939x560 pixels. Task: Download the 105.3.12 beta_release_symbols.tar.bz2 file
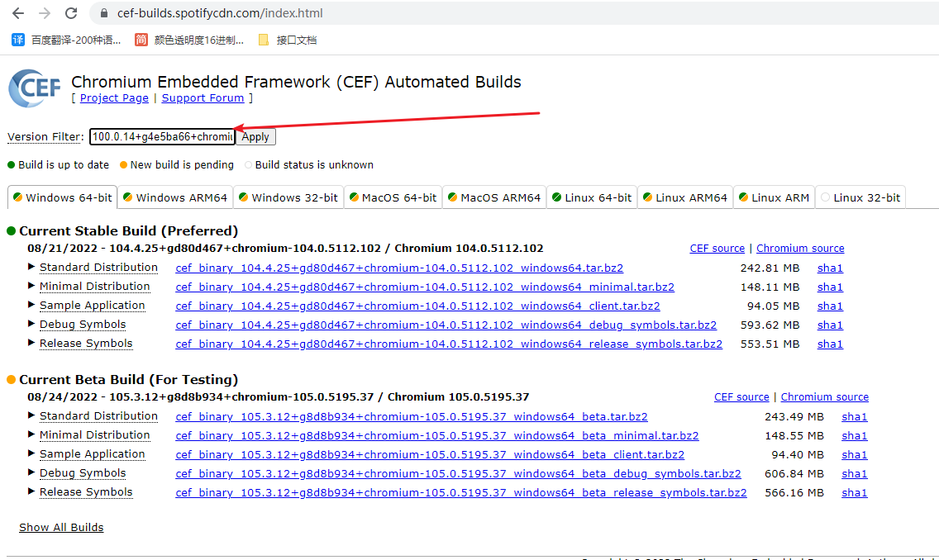461,494
